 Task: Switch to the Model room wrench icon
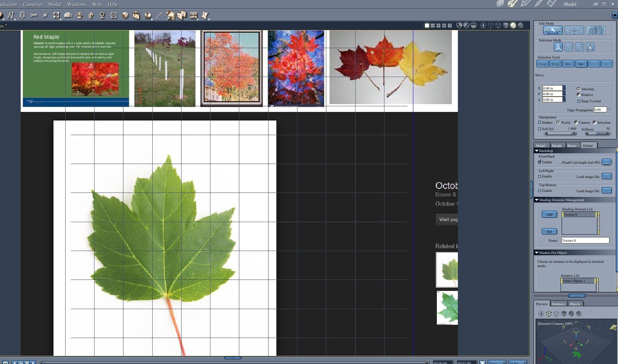513,4
